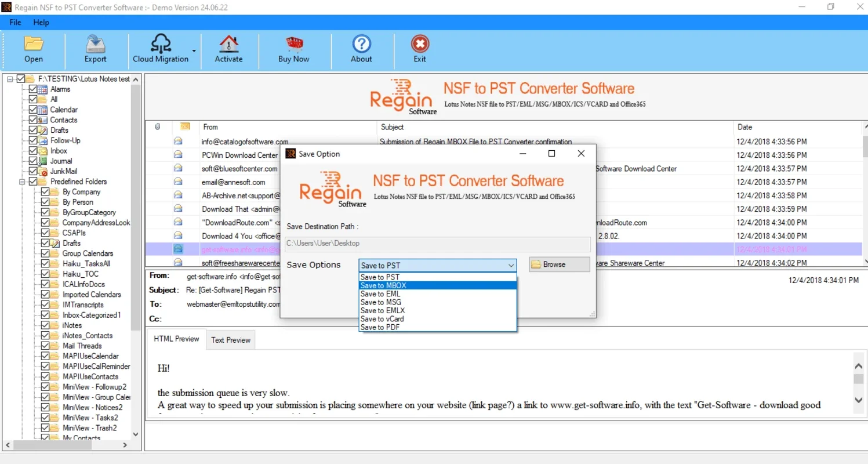Toggle the Mail Threads checkbox
This screenshot has height=464, width=868.
45,346
